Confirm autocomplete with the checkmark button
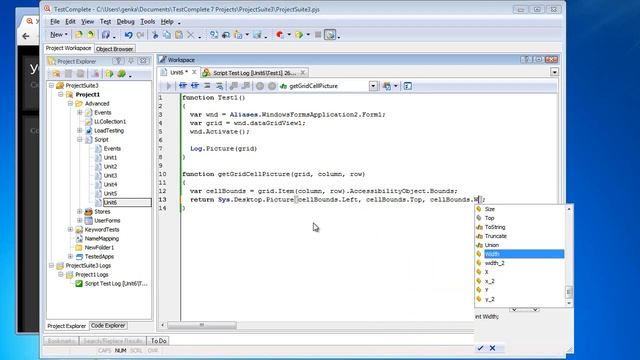Viewport: 640px width, 360px height. coord(480,348)
